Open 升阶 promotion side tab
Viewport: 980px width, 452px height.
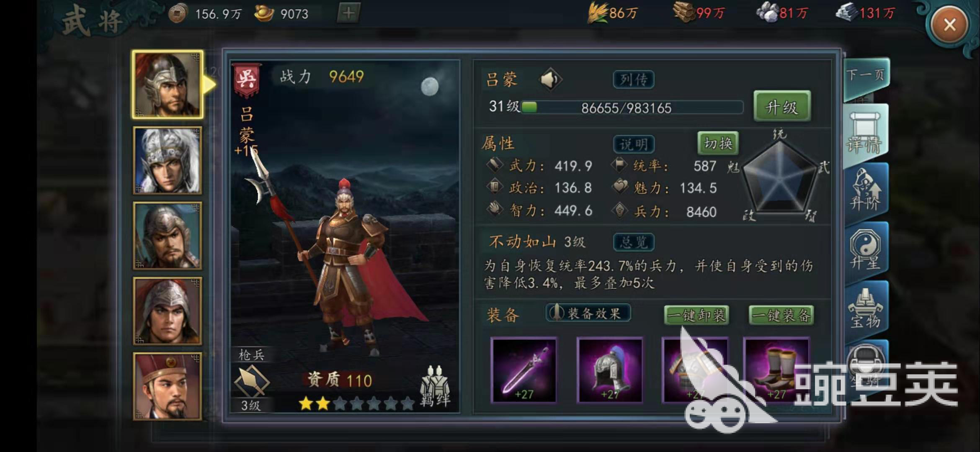coord(866,190)
